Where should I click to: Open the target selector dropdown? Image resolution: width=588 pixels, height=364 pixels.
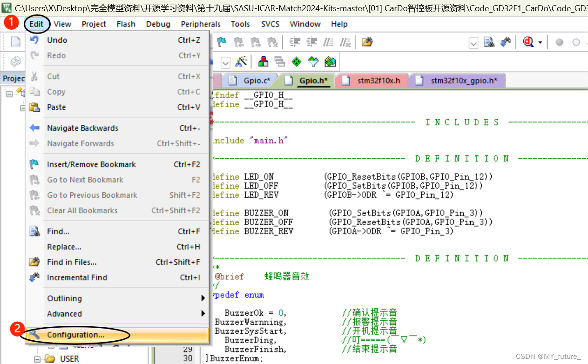coord(225,62)
